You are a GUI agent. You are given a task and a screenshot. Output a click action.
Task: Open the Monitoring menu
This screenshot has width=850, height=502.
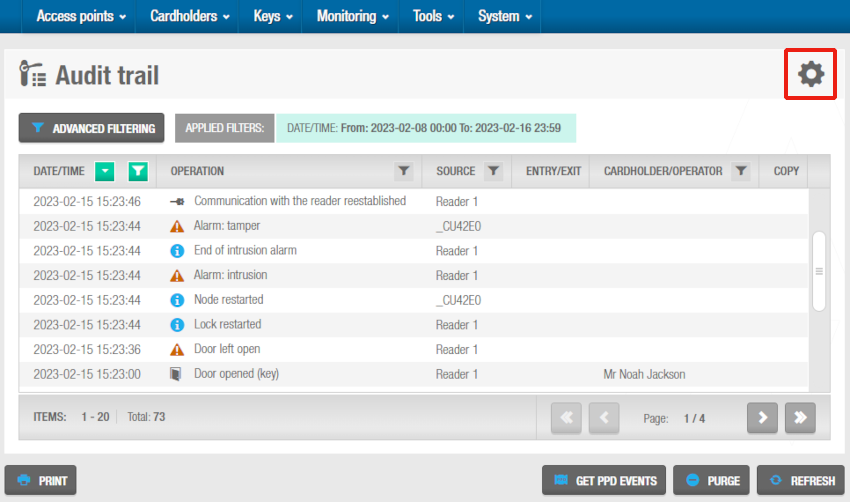(352, 16)
